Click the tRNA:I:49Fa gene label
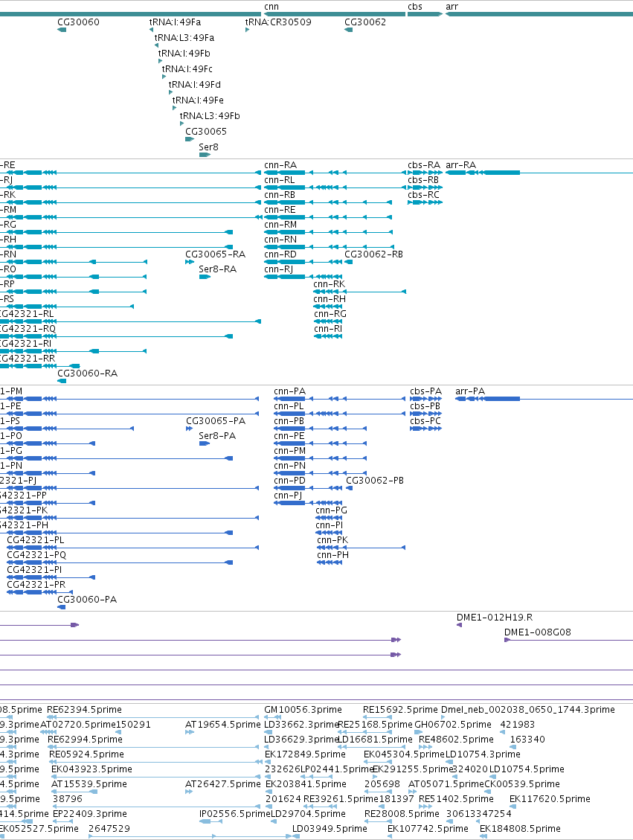 pyautogui.click(x=175, y=22)
